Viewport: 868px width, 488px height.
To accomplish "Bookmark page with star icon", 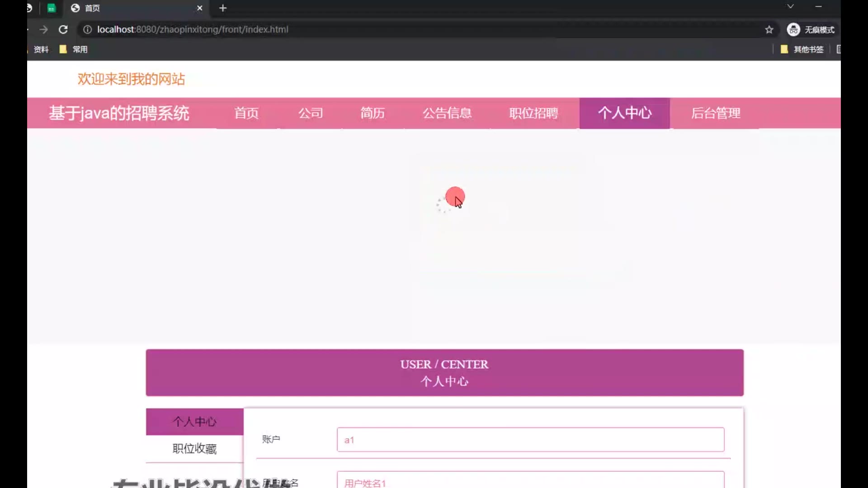I will [x=769, y=30].
